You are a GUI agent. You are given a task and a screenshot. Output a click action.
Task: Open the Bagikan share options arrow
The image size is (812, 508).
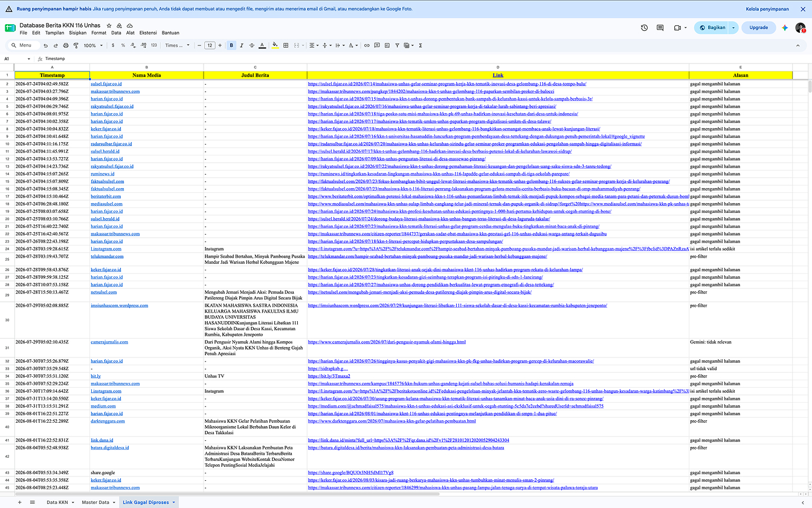[733, 27]
